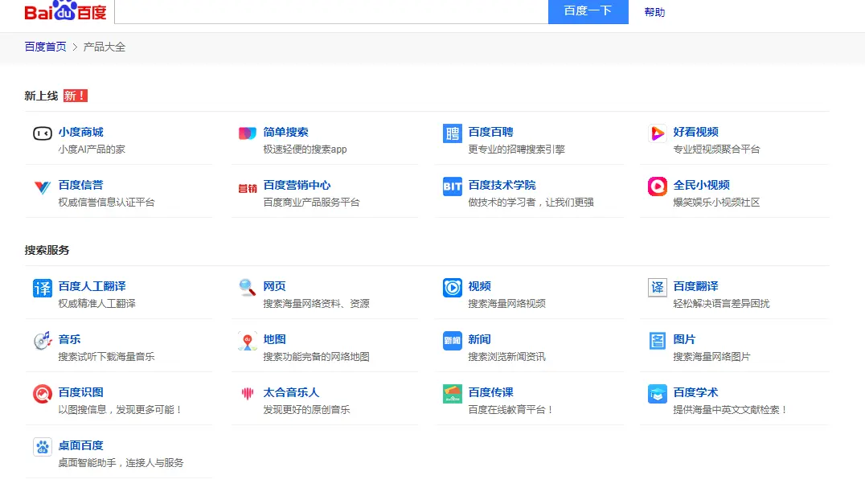Open the 桌面百度 link
Image resolution: width=865 pixels, height=504 pixels.
click(80, 445)
